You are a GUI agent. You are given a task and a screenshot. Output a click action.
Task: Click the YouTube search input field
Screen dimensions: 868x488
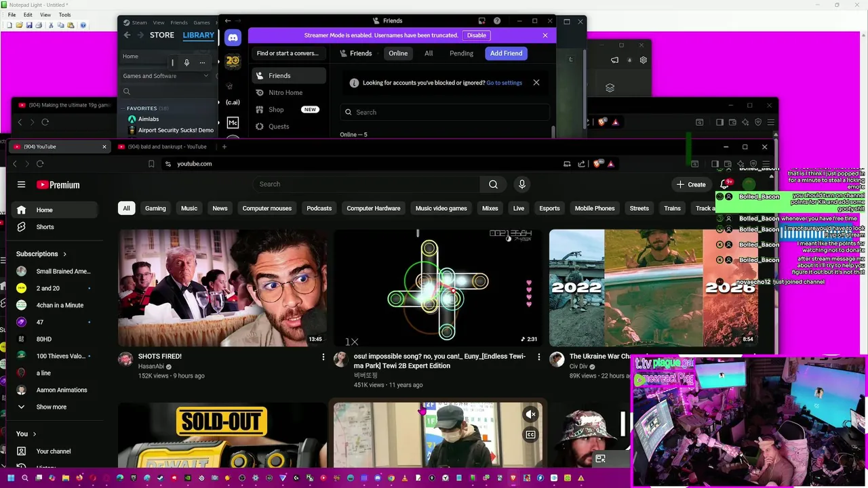pyautogui.click(x=366, y=184)
